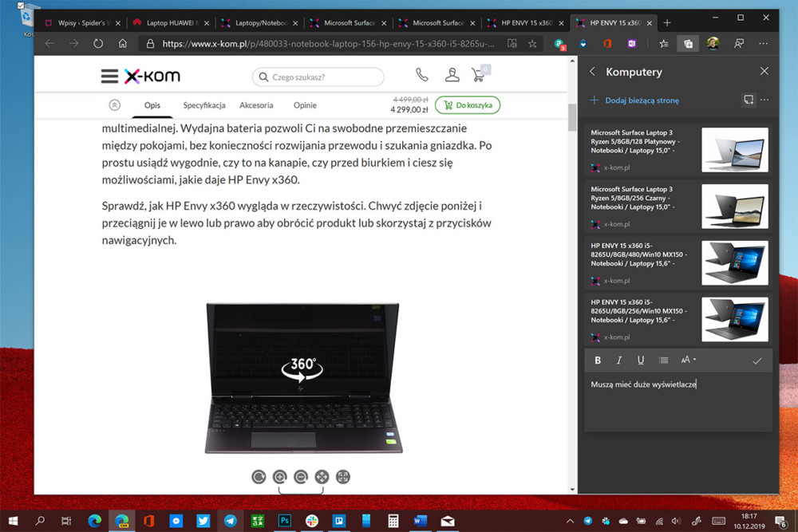This screenshot has width=798, height=532.
Task: Open the Windows Start menu
Action: [14, 521]
